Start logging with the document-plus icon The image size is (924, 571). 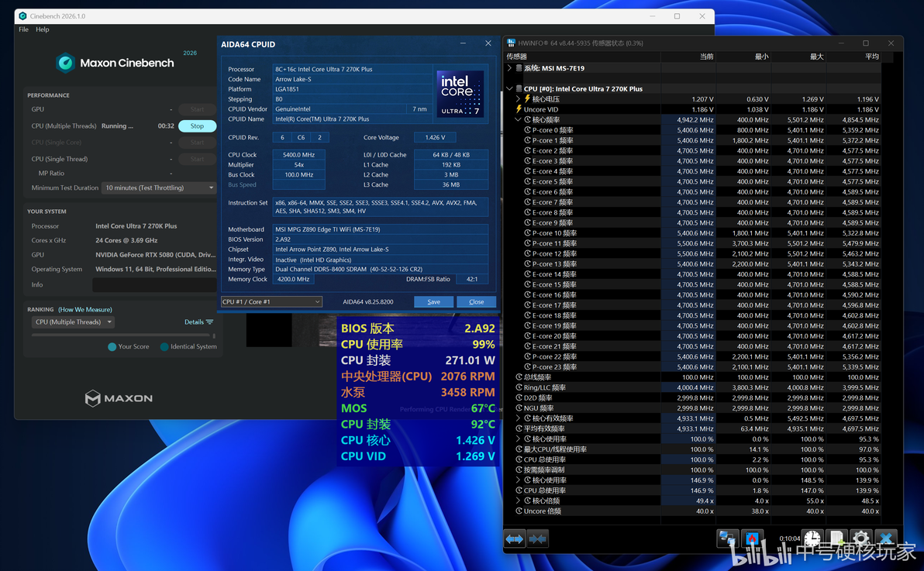pos(836,538)
